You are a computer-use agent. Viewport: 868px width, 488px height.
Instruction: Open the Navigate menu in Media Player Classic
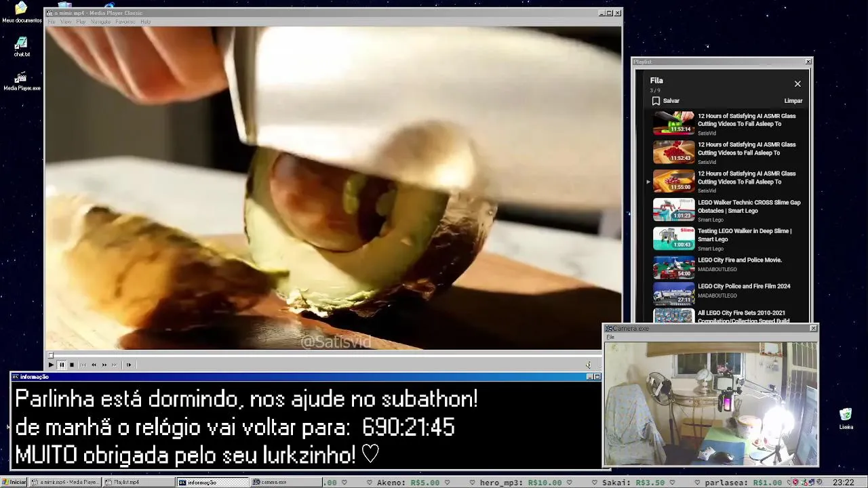[x=100, y=22]
